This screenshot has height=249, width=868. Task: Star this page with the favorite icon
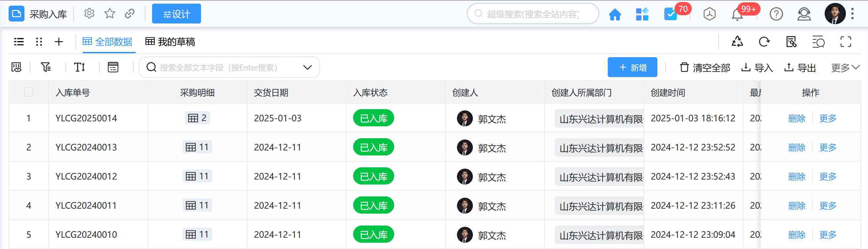[x=109, y=14]
